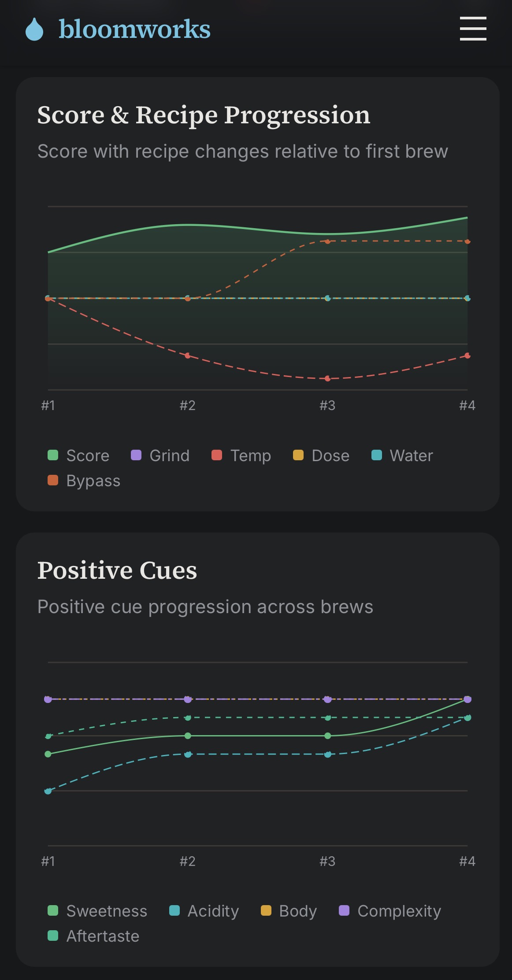Screen dimensions: 512x980
Task: Hide the Temp series via legend
Action: click(241, 455)
